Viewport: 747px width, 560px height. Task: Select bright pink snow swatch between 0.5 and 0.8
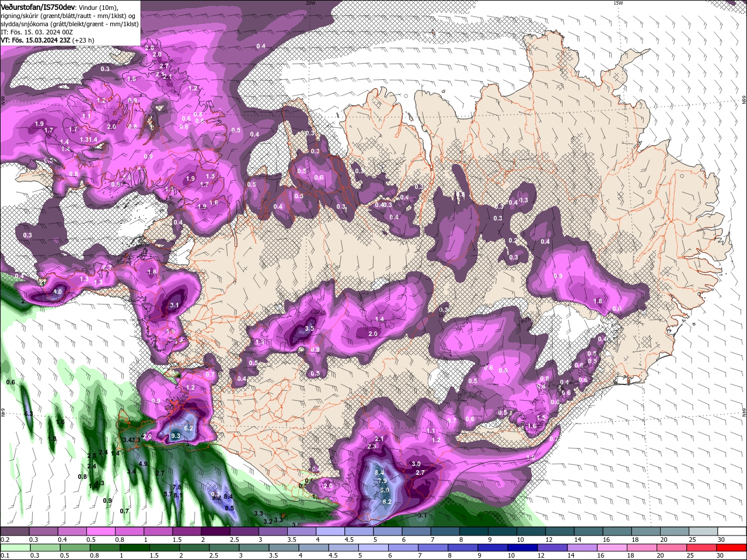click(x=100, y=531)
